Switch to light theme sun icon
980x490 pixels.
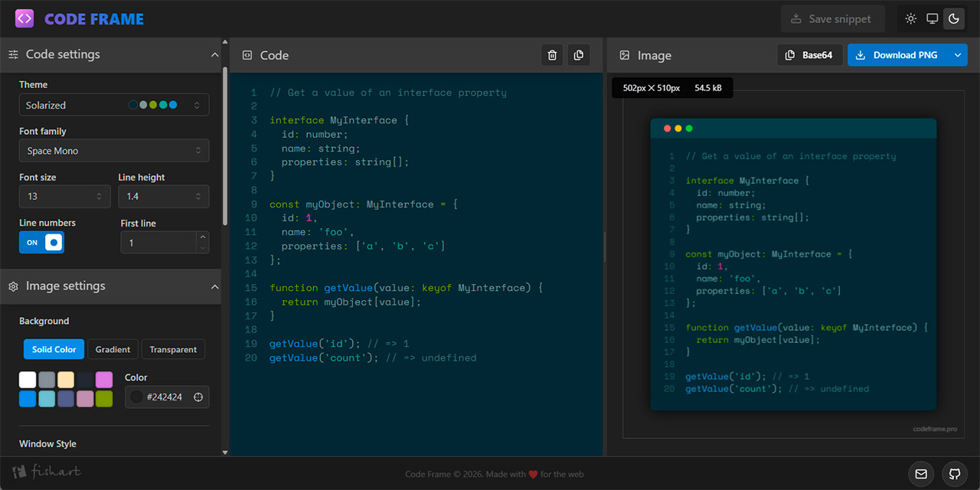coord(910,19)
